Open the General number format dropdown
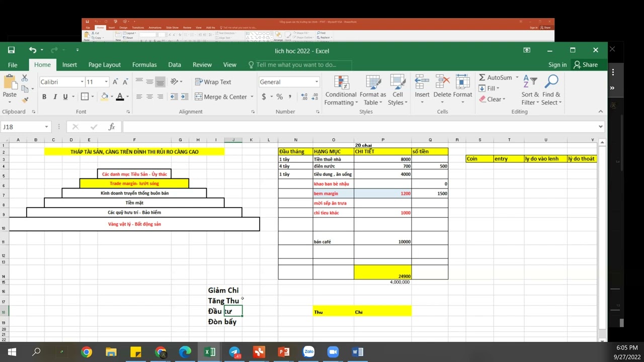 pos(316,82)
